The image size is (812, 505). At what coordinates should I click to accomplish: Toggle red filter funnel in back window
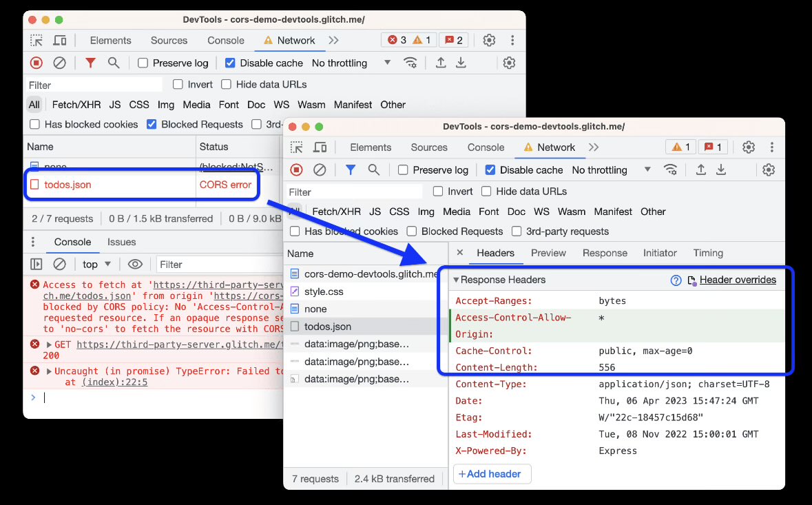point(90,63)
